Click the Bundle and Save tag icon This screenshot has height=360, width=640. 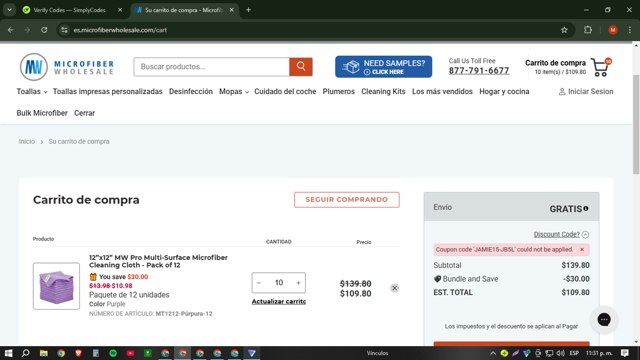(437, 279)
